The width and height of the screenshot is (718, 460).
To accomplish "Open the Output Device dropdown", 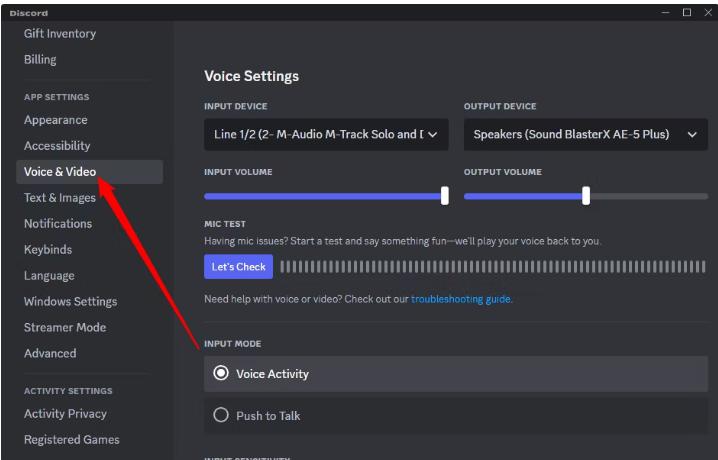I will (586, 135).
